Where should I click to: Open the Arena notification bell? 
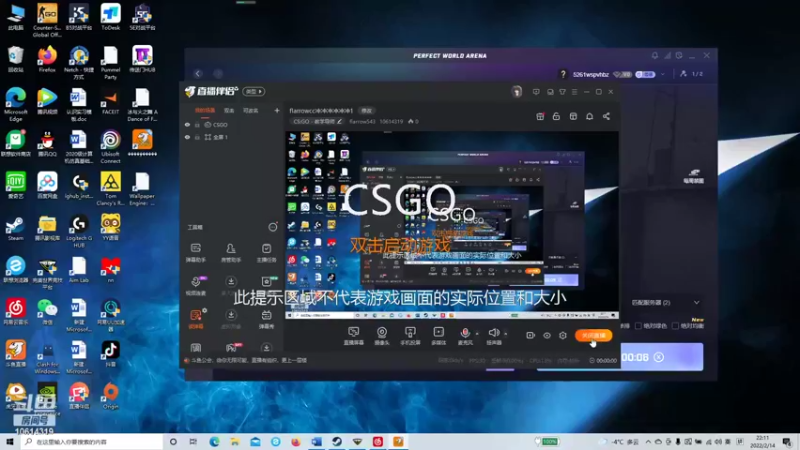[x=655, y=56]
